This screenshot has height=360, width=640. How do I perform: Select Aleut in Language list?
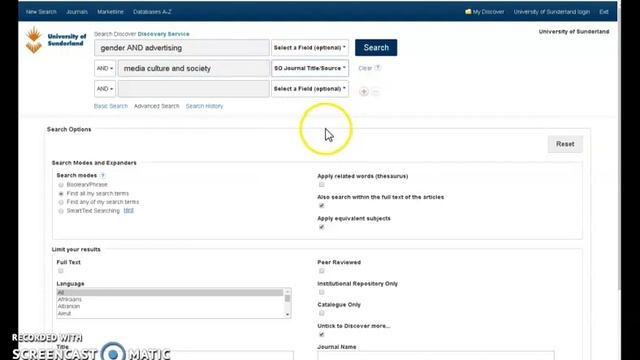tap(170, 313)
